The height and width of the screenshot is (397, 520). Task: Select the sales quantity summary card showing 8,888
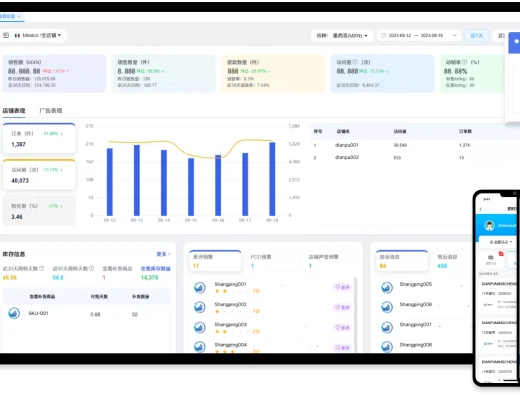coord(164,73)
